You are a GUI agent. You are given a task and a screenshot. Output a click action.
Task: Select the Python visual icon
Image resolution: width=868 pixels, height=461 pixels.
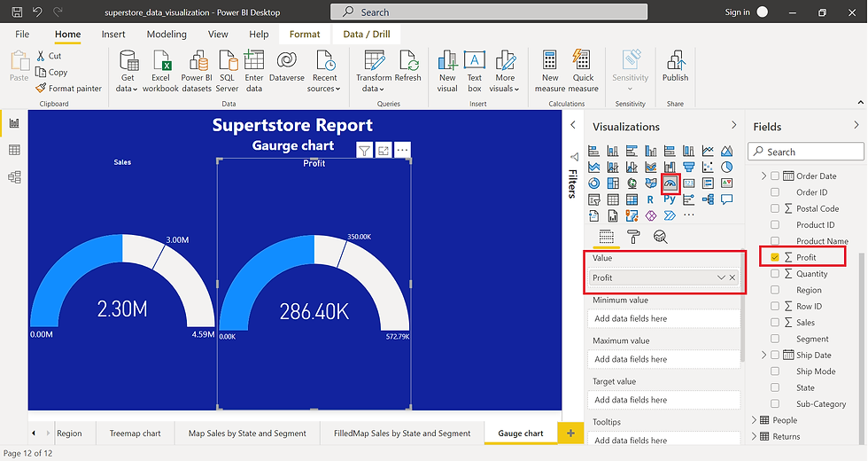(x=670, y=199)
